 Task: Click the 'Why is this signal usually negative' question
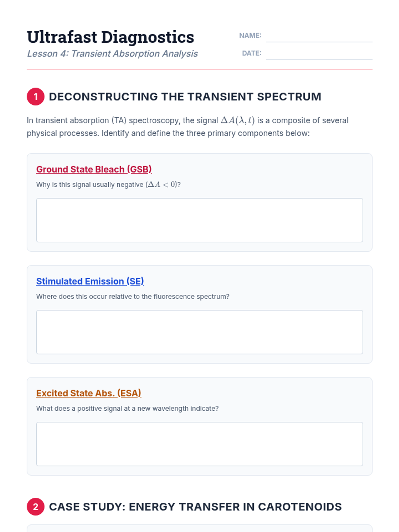[x=108, y=185]
